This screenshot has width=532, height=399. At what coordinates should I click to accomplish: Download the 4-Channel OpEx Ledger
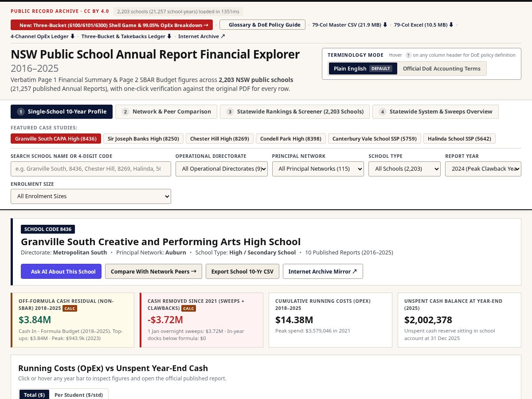click(43, 36)
